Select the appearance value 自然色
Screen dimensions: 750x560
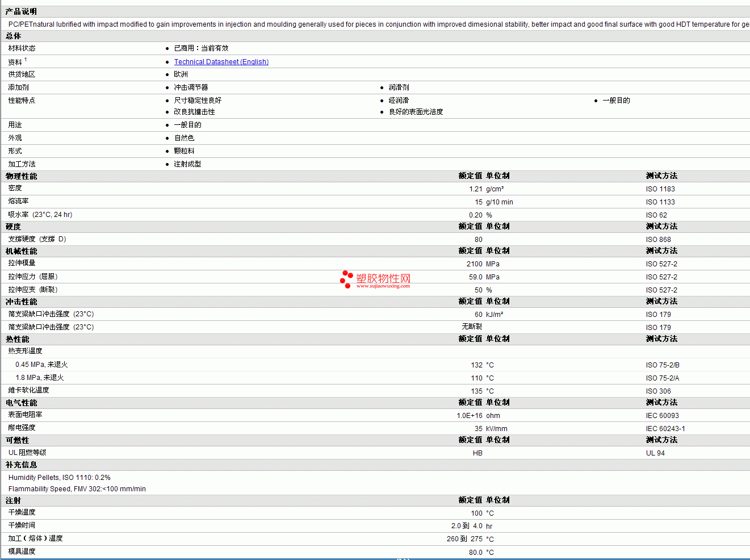point(185,138)
